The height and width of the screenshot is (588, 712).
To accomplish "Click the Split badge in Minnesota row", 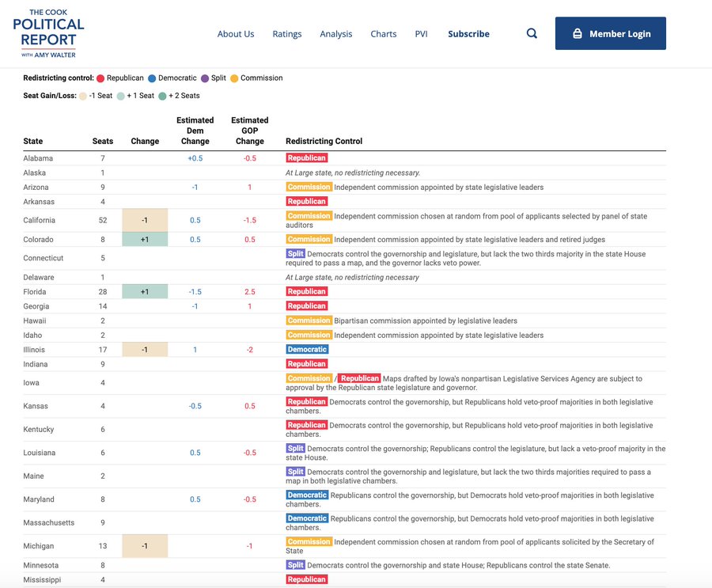I will [x=295, y=565].
